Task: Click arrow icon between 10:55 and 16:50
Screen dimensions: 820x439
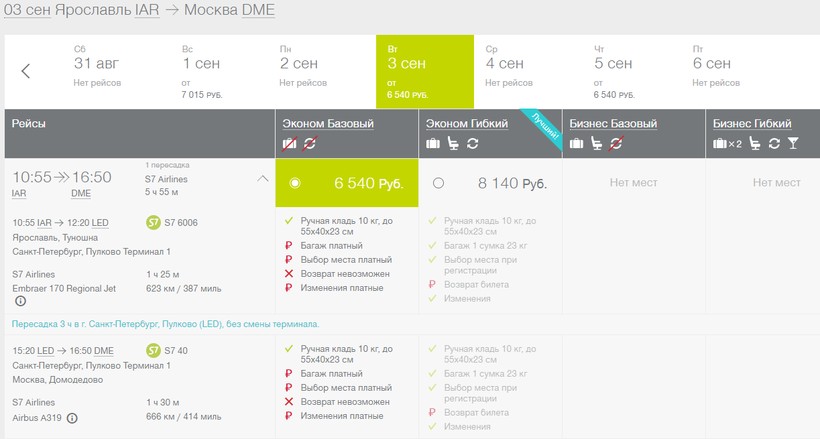Action: (61, 177)
